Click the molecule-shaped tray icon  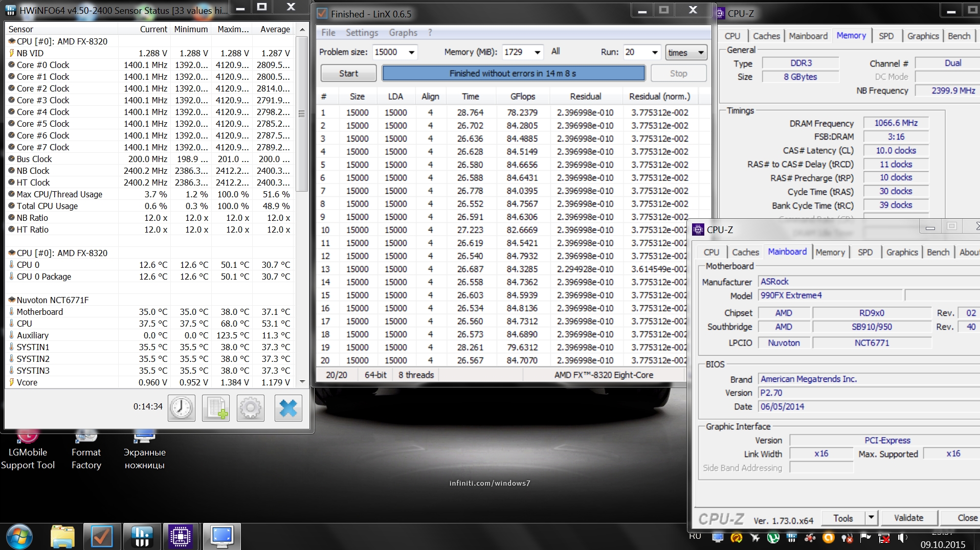pos(810,537)
